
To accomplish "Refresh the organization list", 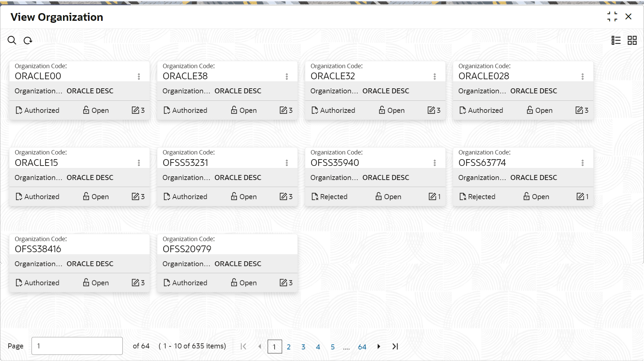I will tap(28, 41).
